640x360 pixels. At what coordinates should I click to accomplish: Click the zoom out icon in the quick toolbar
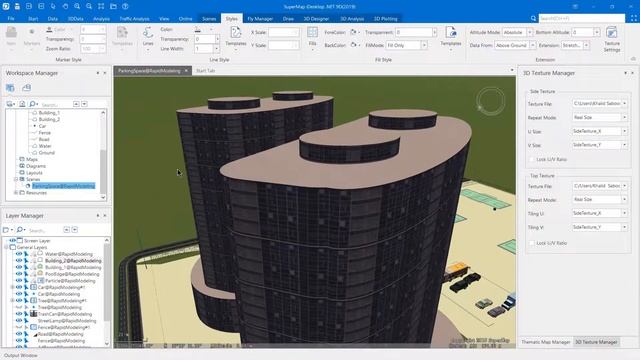click(x=89, y=7)
